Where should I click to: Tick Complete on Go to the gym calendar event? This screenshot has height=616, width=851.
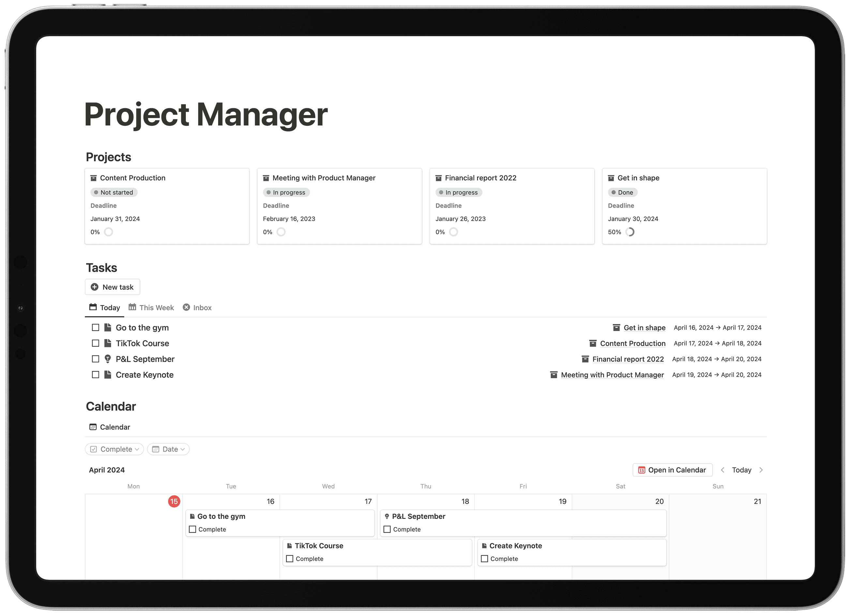(192, 529)
